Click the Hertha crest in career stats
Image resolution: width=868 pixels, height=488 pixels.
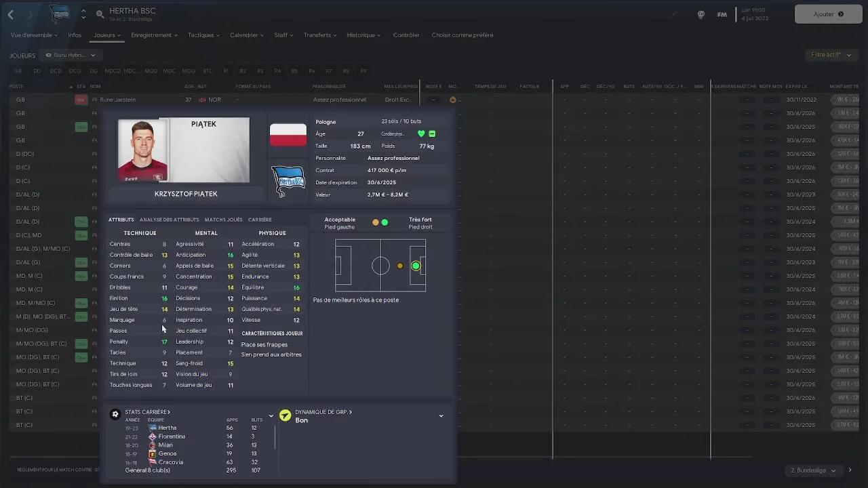(x=153, y=428)
